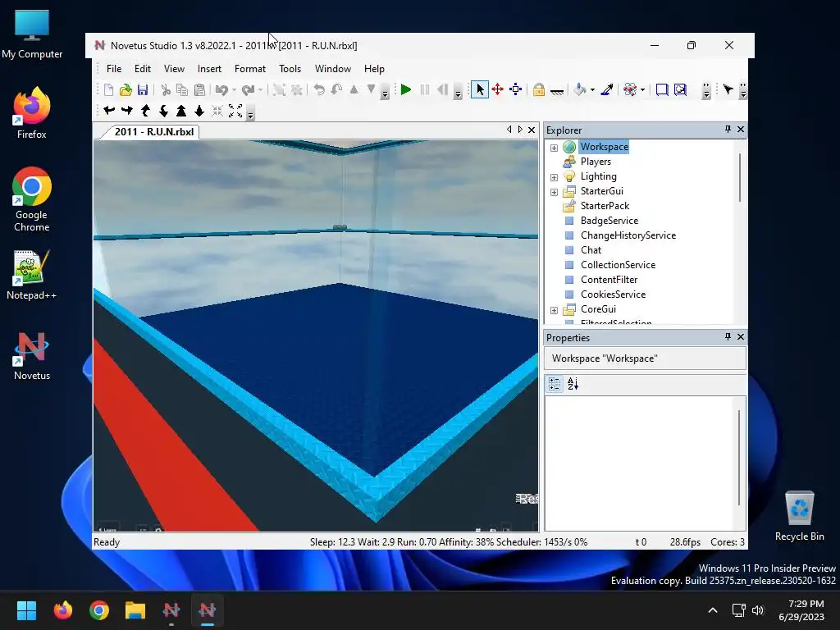Start the game with the green Play button
Viewport: 840px width, 630px height.
(406, 89)
